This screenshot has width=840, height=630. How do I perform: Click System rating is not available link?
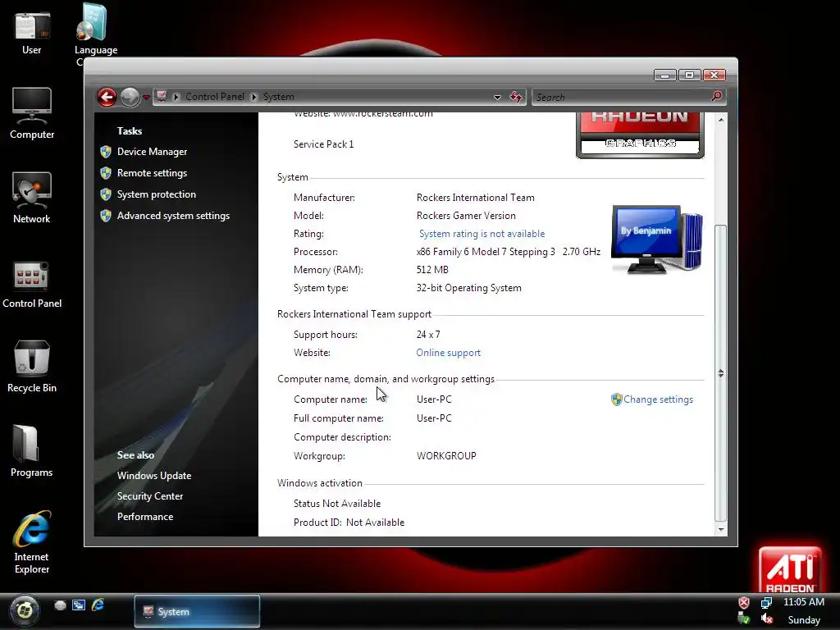(482, 234)
